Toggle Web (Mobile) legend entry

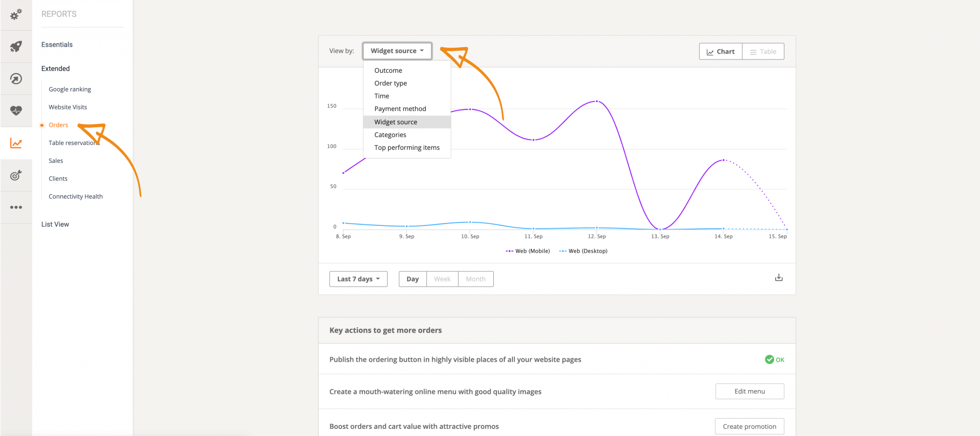527,250
